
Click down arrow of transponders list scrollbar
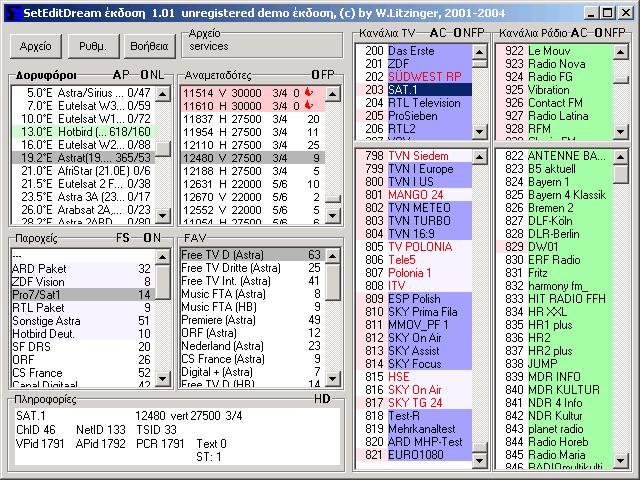[333, 215]
